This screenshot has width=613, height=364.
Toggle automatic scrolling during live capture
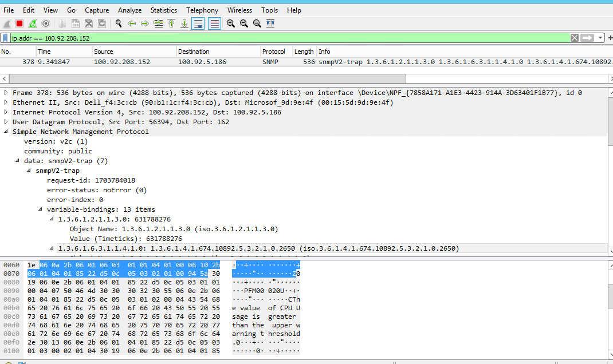pos(198,23)
